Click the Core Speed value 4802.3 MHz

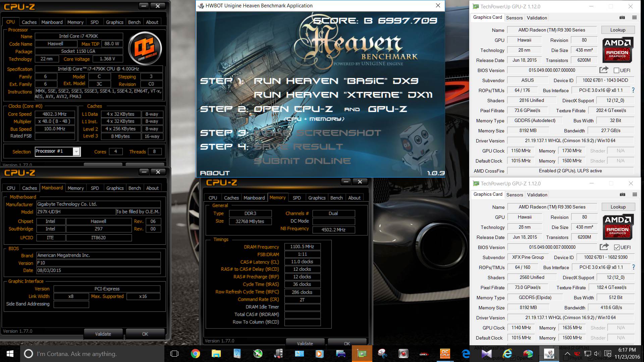click(55, 114)
